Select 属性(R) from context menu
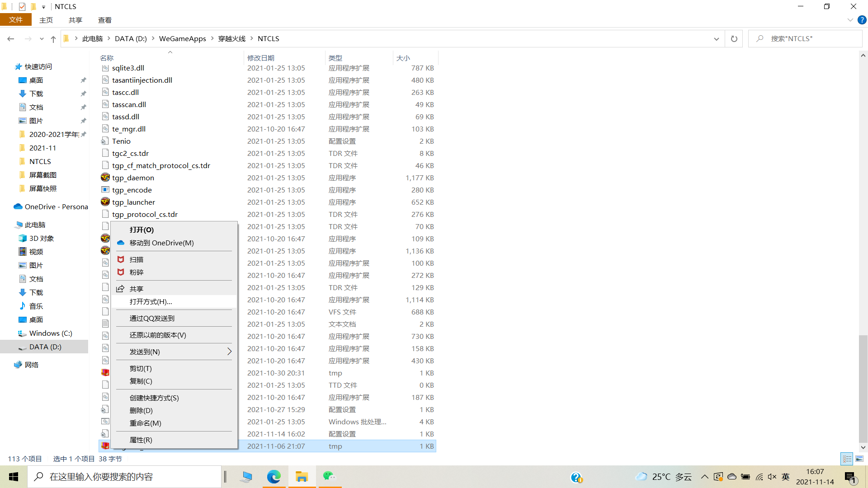This screenshot has width=868, height=488. 141,440
